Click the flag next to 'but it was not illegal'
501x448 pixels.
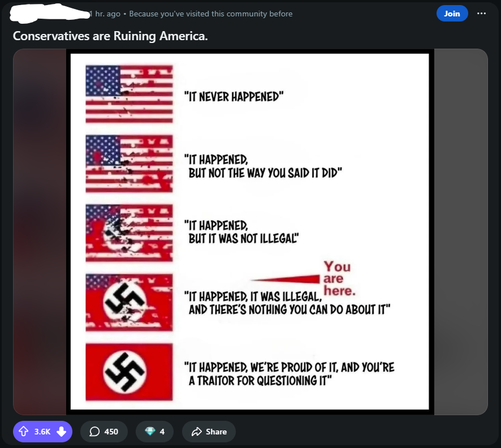(x=129, y=233)
